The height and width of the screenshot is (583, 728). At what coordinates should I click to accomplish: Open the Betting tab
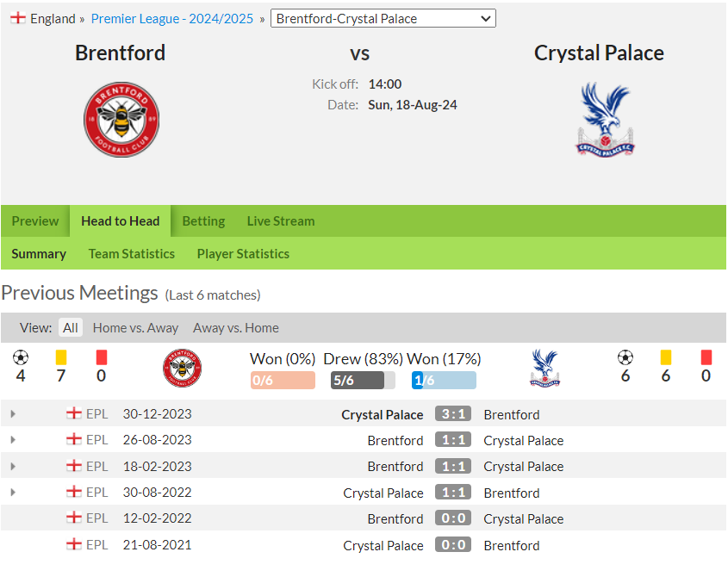204,221
